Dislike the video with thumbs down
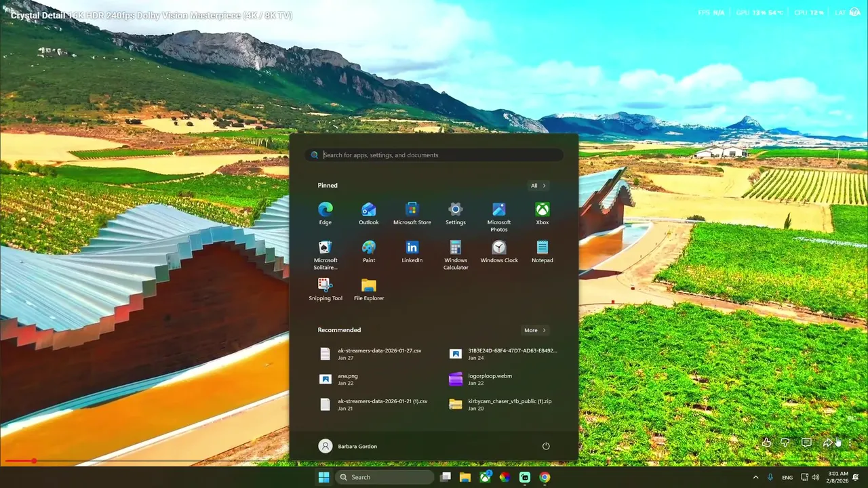 pos(785,442)
